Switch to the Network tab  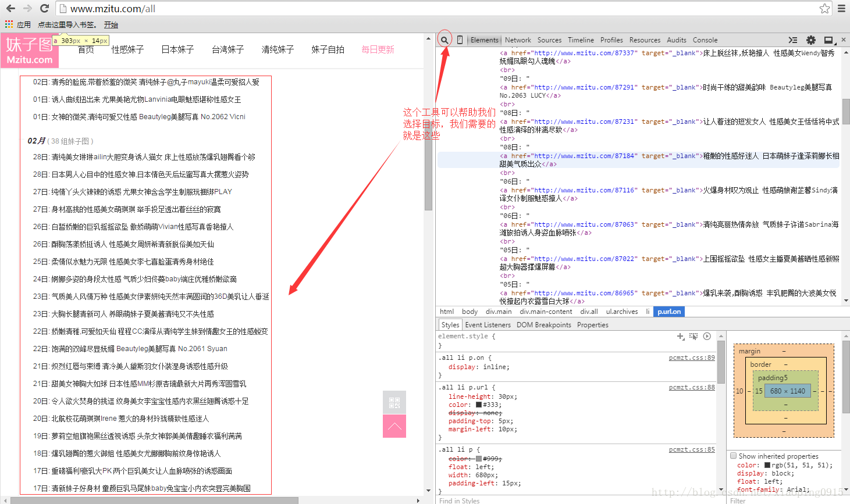[518, 40]
